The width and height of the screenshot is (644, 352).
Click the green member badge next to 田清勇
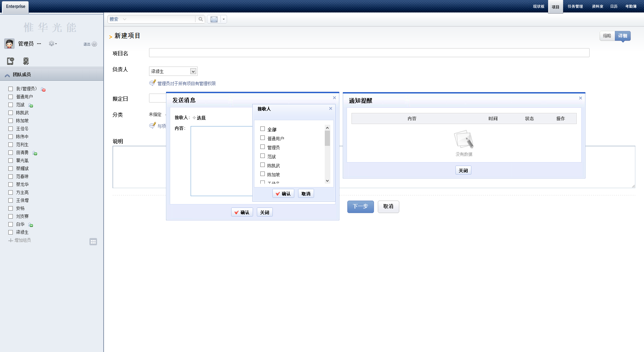(35, 153)
